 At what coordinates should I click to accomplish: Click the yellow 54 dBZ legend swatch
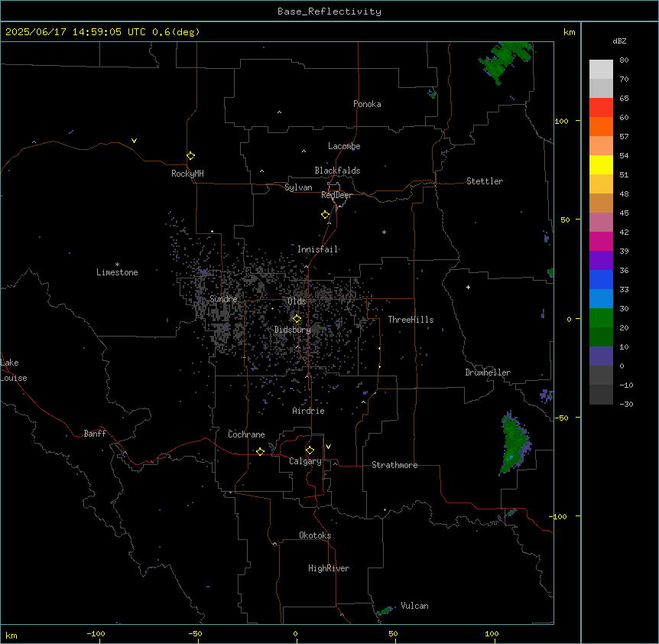click(601, 164)
